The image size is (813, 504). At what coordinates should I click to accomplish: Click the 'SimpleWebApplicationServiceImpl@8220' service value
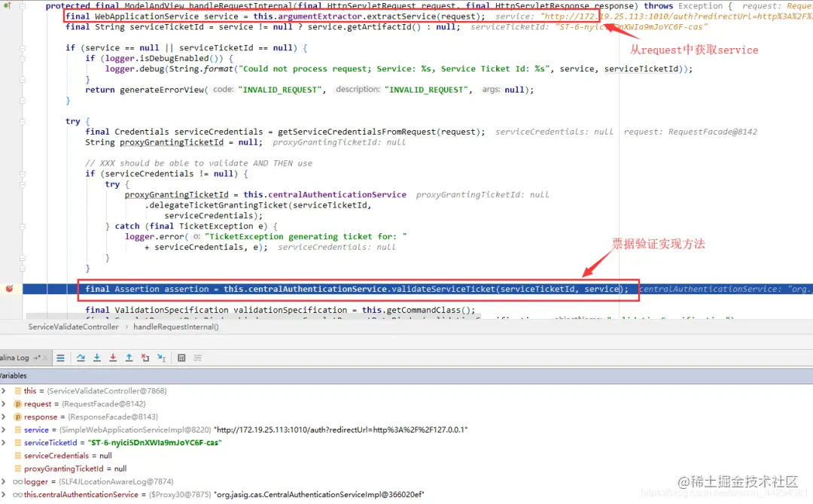(135, 430)
